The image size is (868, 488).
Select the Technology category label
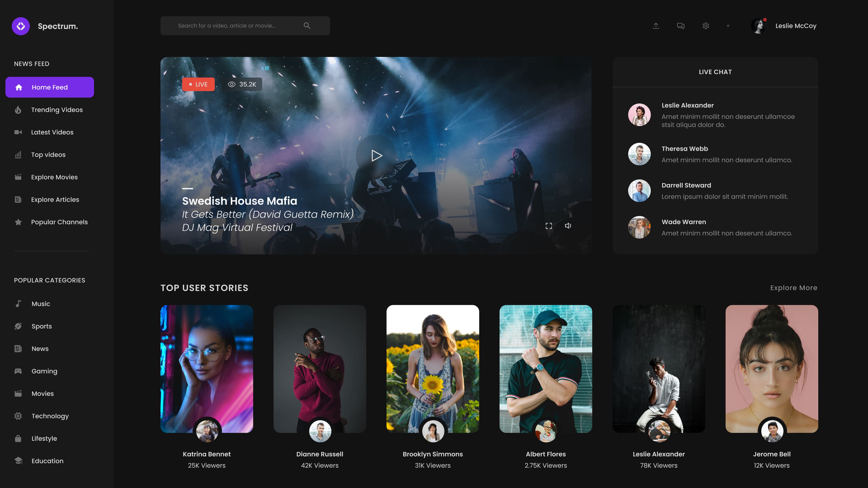point(50,416)
